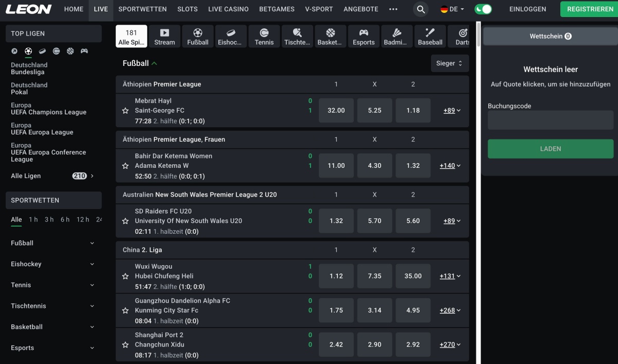
Task: Favorite the Bahir Dar Ketema Women match
Action: [125, 166]
